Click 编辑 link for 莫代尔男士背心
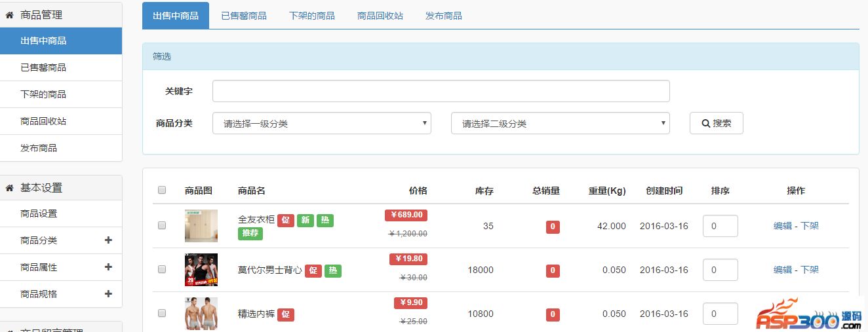The height and width of the screenshot is (332, 868). [x=783, y=270]
